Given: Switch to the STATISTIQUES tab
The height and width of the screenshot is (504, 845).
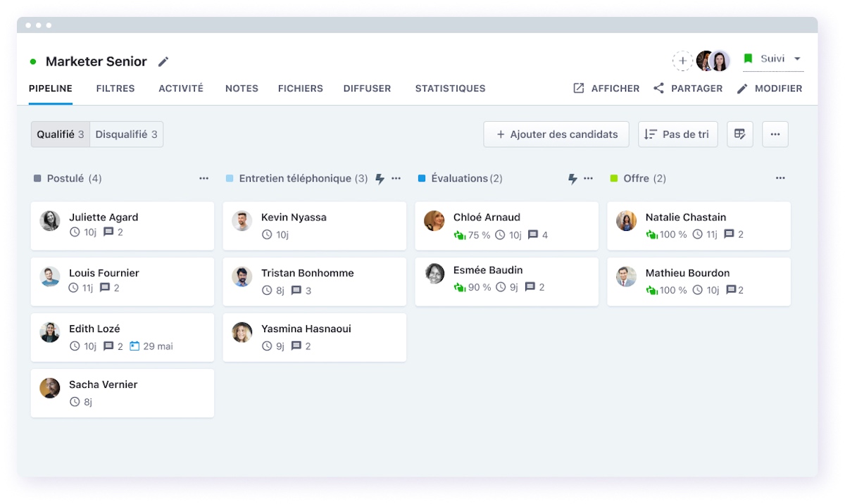Looking at the screenshot, I should point(450,88).
